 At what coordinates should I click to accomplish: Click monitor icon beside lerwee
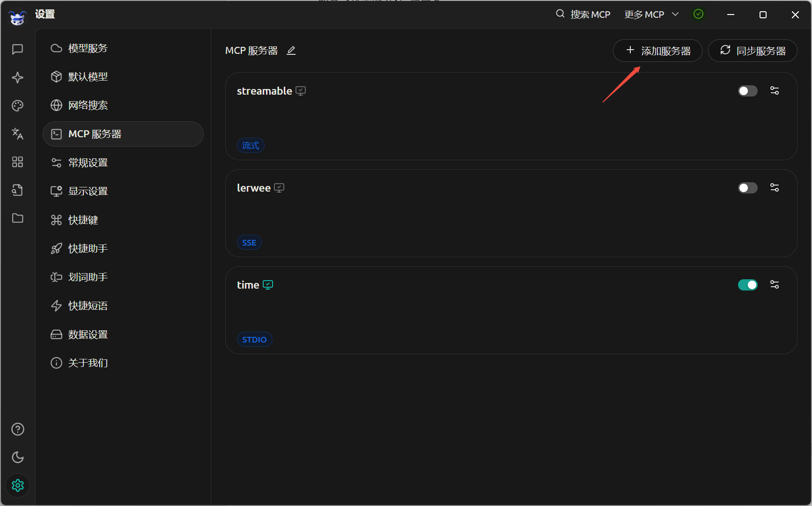(279, 188)
